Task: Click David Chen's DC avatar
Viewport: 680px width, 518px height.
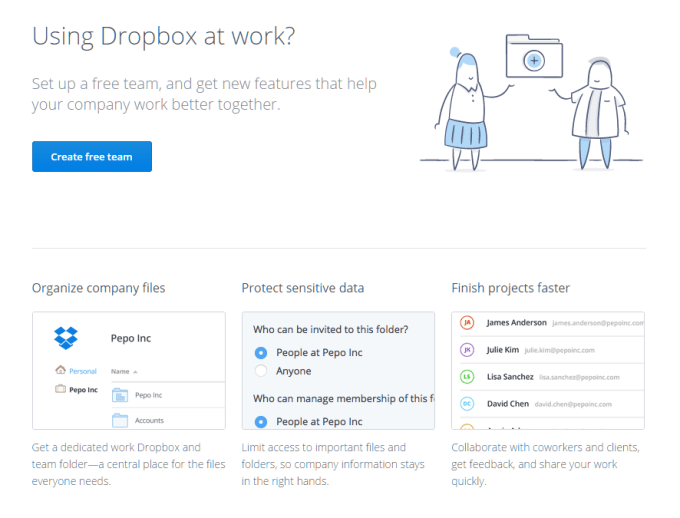Action: 467,403
